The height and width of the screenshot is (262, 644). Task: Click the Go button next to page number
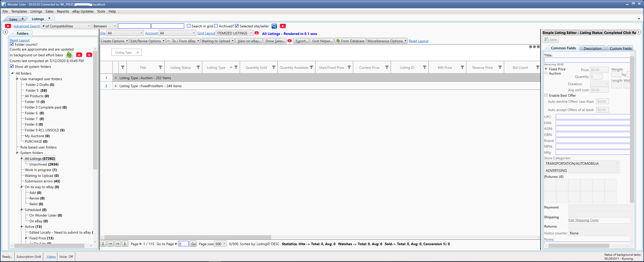click(x=193, y=244)
